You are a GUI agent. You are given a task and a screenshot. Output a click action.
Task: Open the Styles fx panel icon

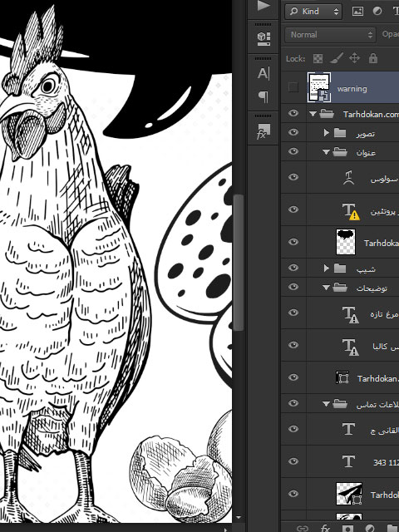click(263, 131)
